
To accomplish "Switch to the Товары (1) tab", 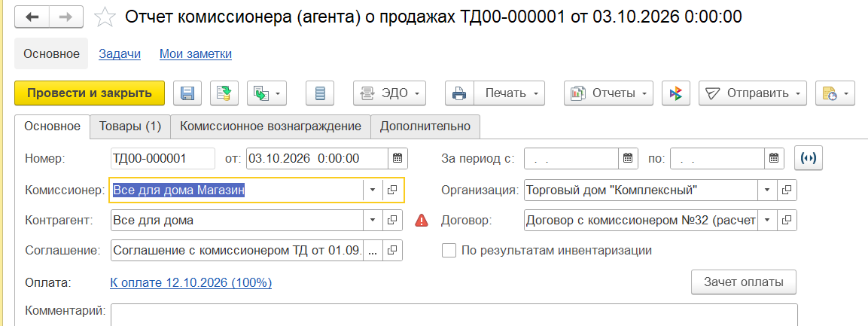I will coord(130,126).
